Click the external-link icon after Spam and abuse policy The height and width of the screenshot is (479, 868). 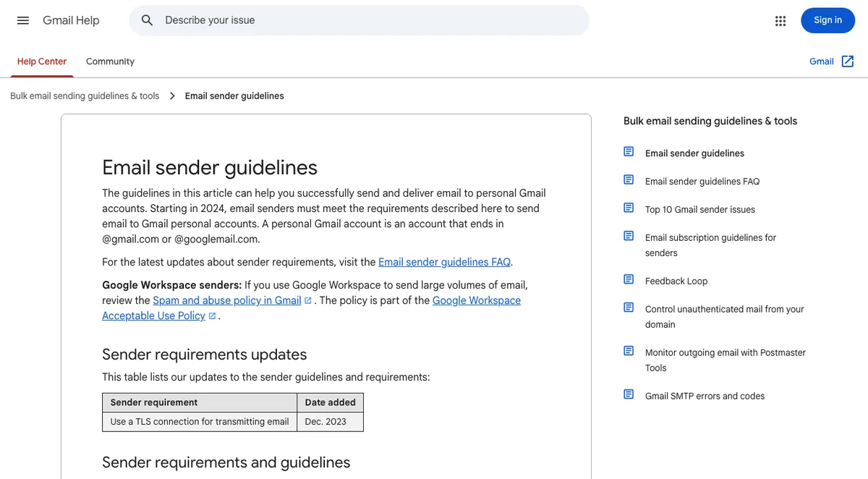point(308,301)
